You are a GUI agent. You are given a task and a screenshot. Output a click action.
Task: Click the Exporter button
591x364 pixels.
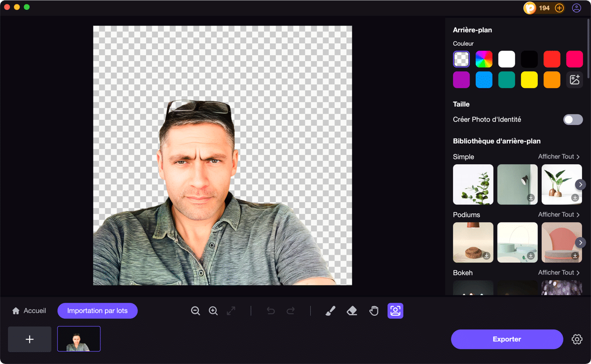pos(507,339)
